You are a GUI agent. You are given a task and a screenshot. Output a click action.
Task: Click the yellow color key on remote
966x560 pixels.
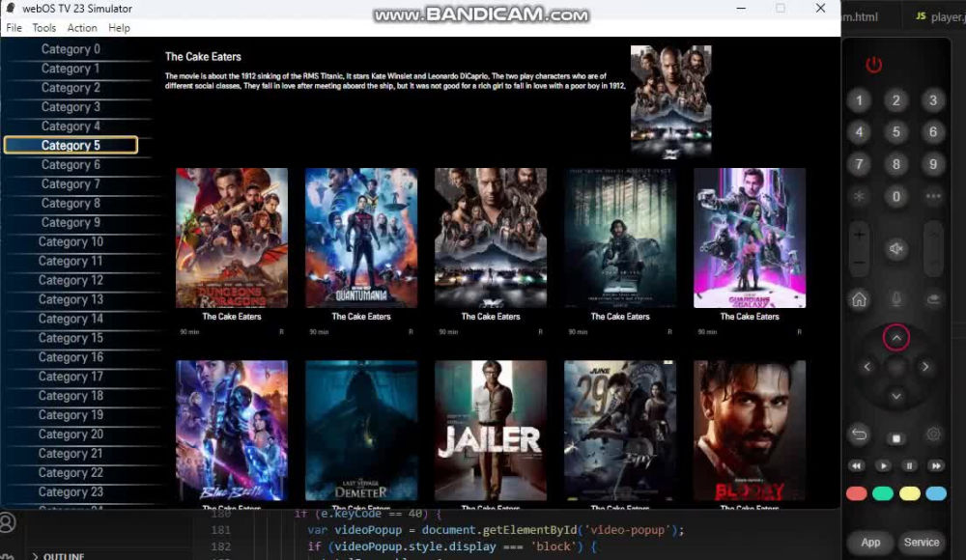point(909,493)
